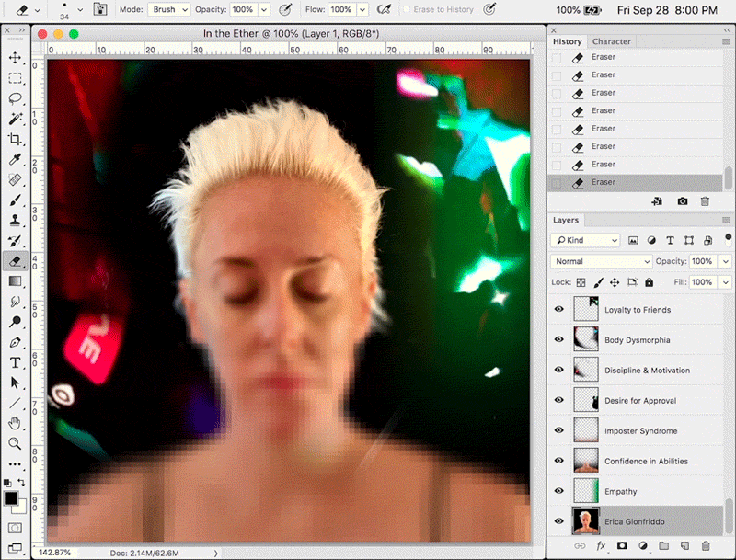
Task: Select the Smudge tool
Action: (x=15, y=302)
